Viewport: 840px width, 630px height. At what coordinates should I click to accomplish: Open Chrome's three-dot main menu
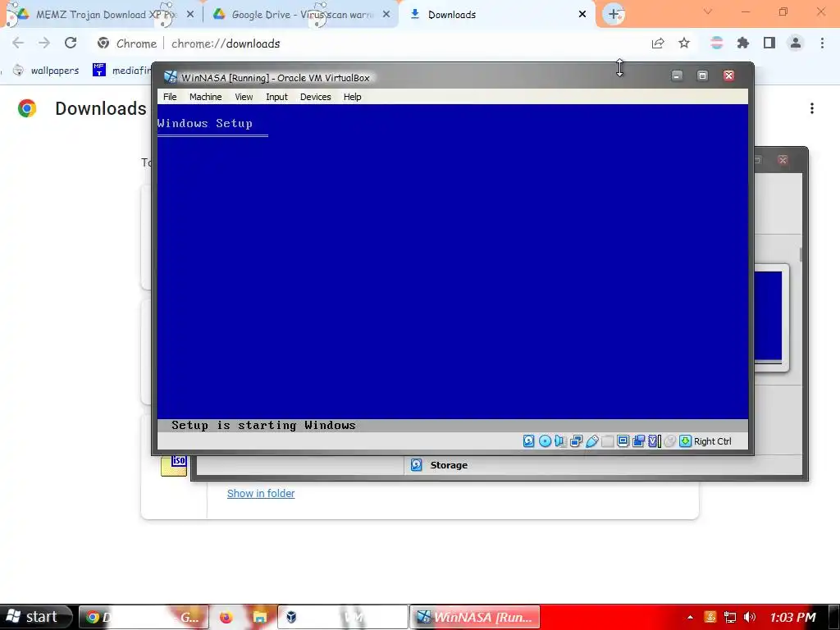click(822, 43)
